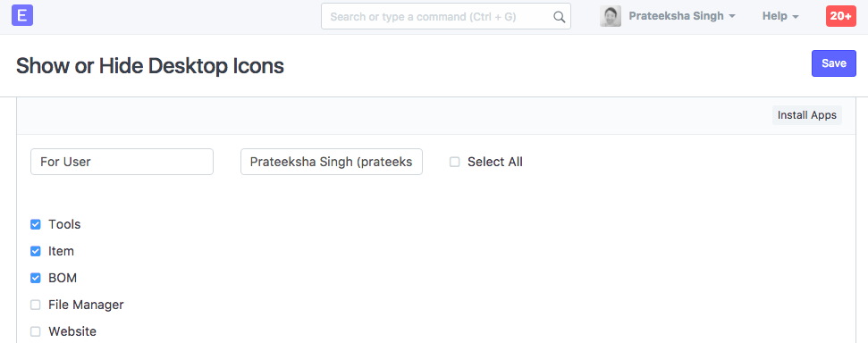
Task: Click the Prateeksha Singh user field
Action: tap(332, 162)
